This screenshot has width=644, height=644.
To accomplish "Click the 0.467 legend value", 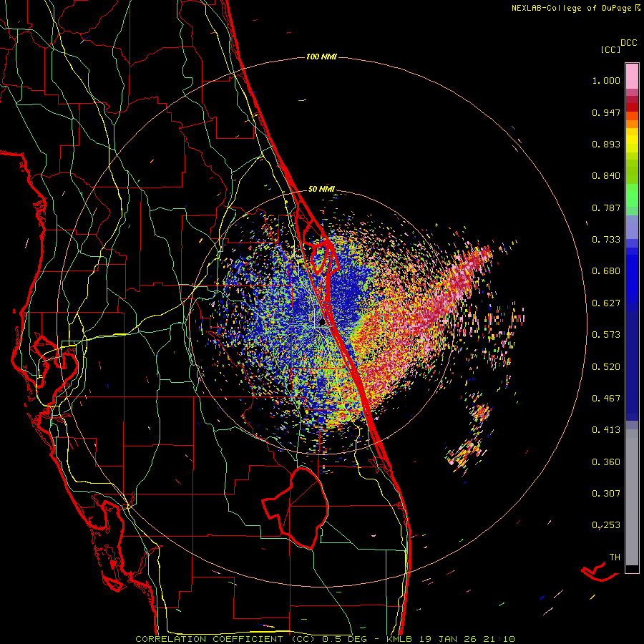I will point(606,398).
